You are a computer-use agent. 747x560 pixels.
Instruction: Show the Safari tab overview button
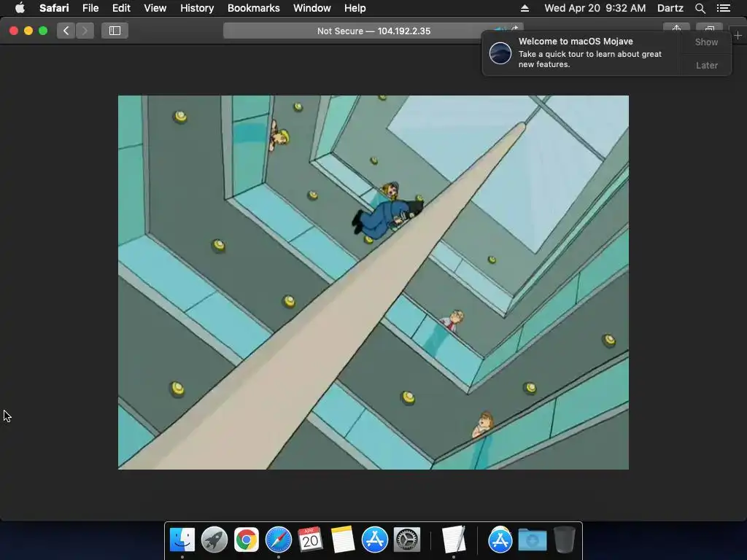click(x=709, y=28)
